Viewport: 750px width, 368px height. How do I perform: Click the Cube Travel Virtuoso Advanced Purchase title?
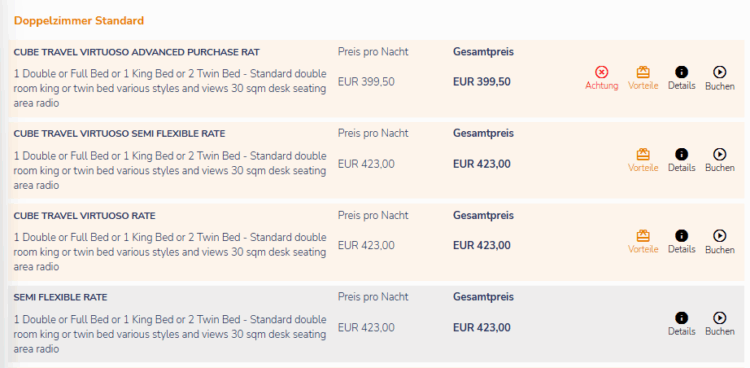coord(137,52)
